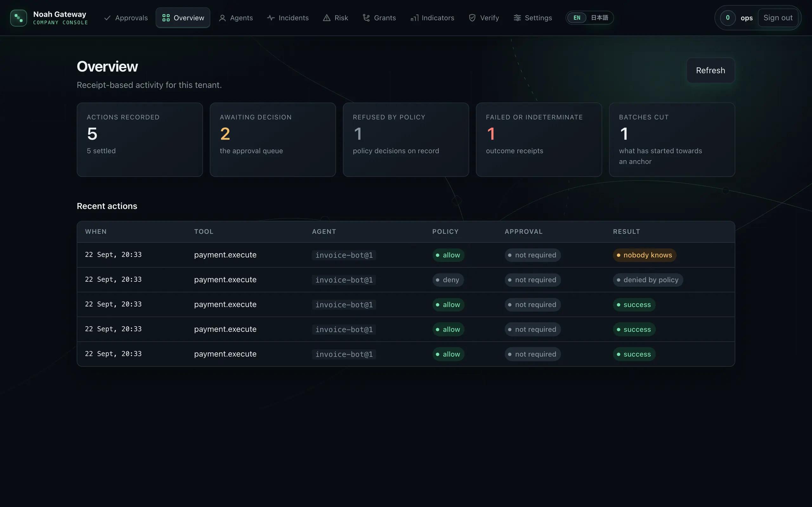Go to the Grants tab

pyautogui.click(x=379, y=18)
